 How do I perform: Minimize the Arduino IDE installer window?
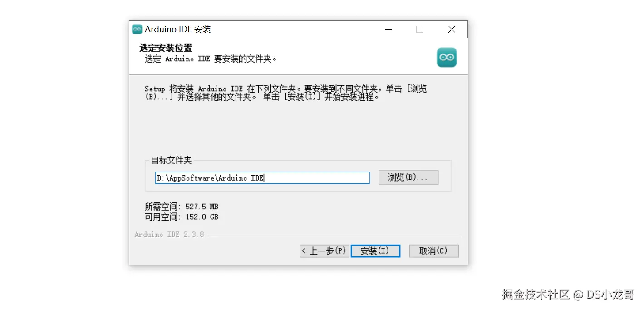click(x=388, y=30)
